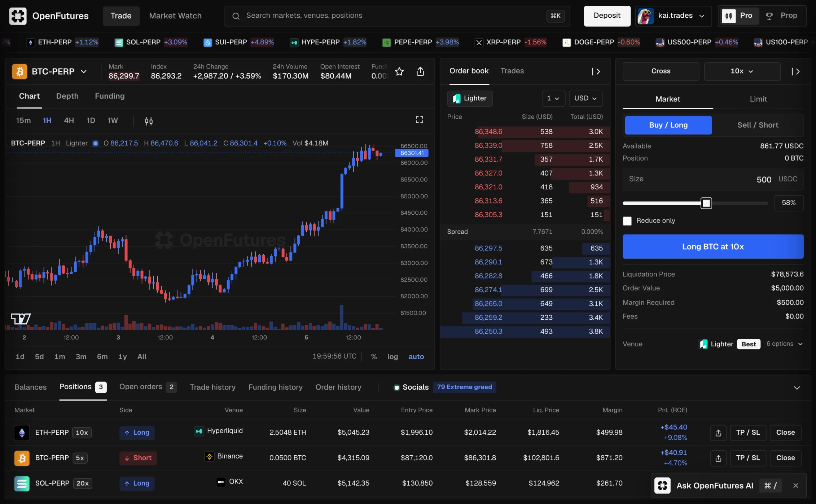Favorite BTC-PERP with the star icon
The width and height of the screenshot is (816, 504).
click(x=399, y=71)
